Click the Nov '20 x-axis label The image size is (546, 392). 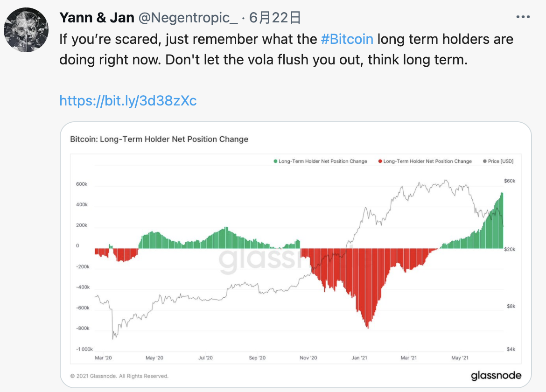point(308,357)
